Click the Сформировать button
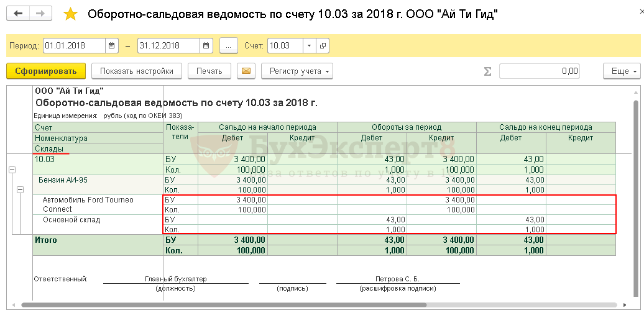Viewport: 644px width, 313px height. click(45, 71)
